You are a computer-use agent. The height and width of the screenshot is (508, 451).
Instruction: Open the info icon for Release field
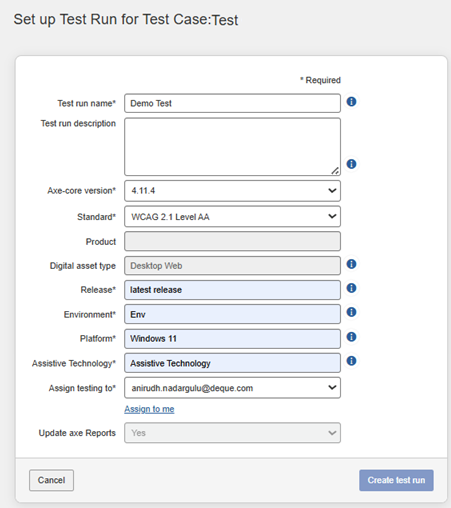click(x=351, y=288)
